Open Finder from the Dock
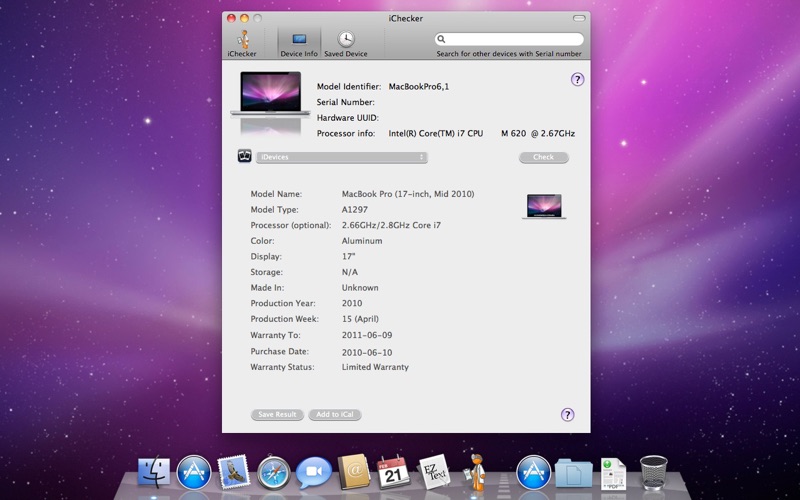This screenshot has width=800, height=500. tap(154, 471)
